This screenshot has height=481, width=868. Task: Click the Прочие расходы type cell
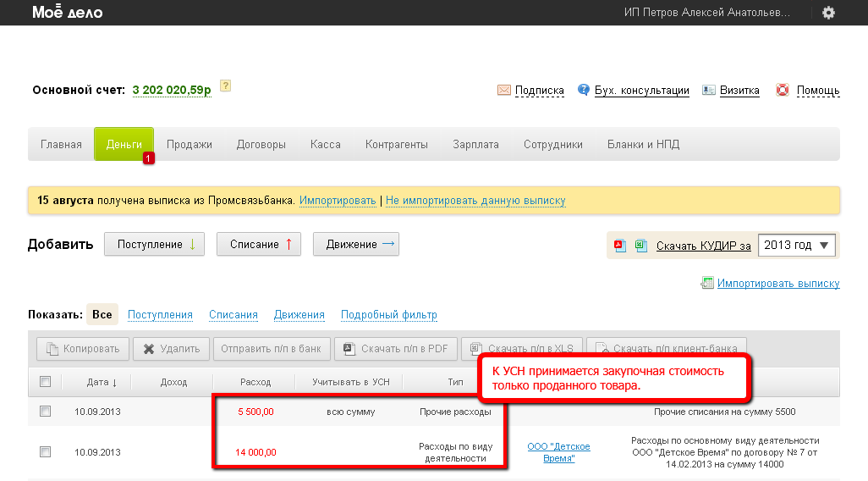pyautogui.click(x=455, y=412)
